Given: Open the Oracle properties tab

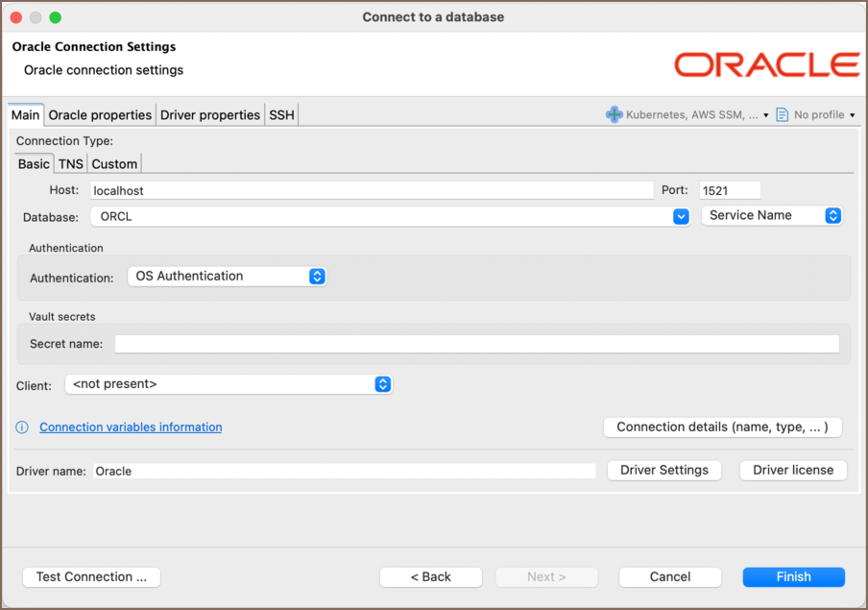Looking at the screenshot, I should [100, 114].
